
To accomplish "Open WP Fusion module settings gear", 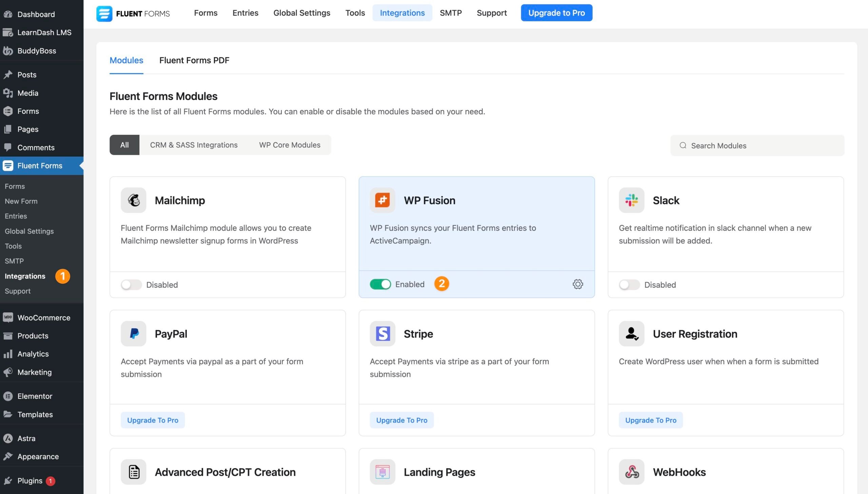I will click(x=577, y=284).
